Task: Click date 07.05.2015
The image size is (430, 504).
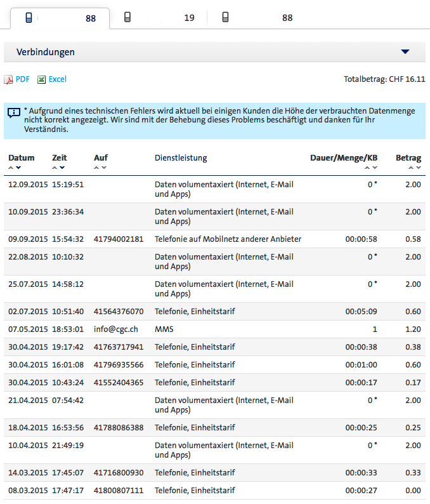Action: pos(28,329)
